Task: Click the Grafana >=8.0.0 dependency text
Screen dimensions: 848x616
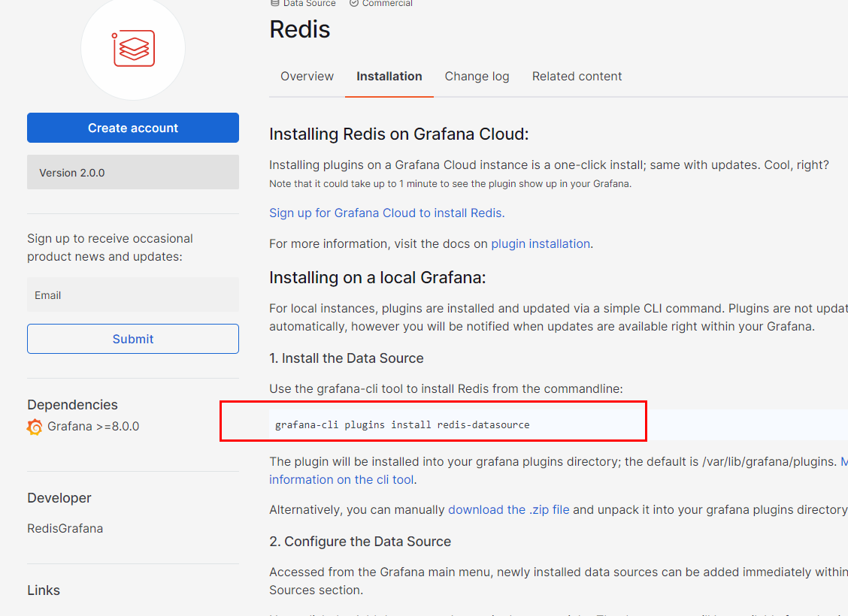Action: point(93,427)
